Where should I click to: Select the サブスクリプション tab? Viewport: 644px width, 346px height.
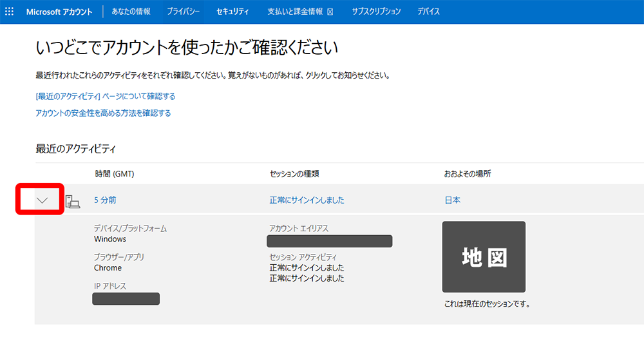click(x=376, y=12)
